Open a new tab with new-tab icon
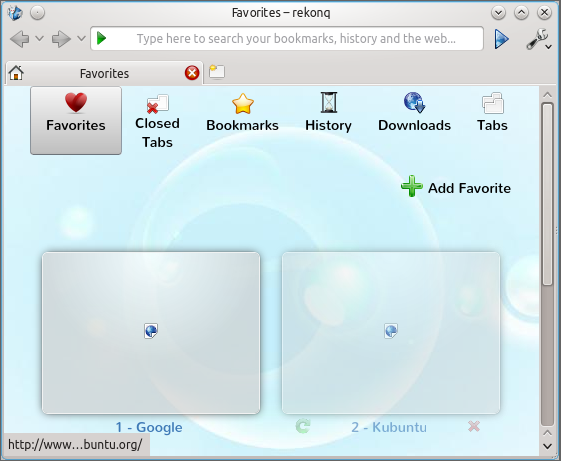The image size is (561, 461). (217, 72)
